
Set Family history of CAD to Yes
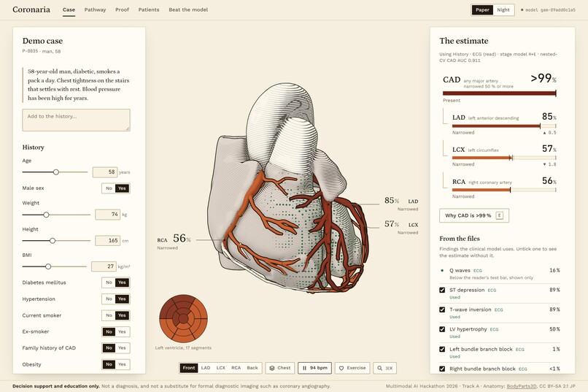[122, 348]
